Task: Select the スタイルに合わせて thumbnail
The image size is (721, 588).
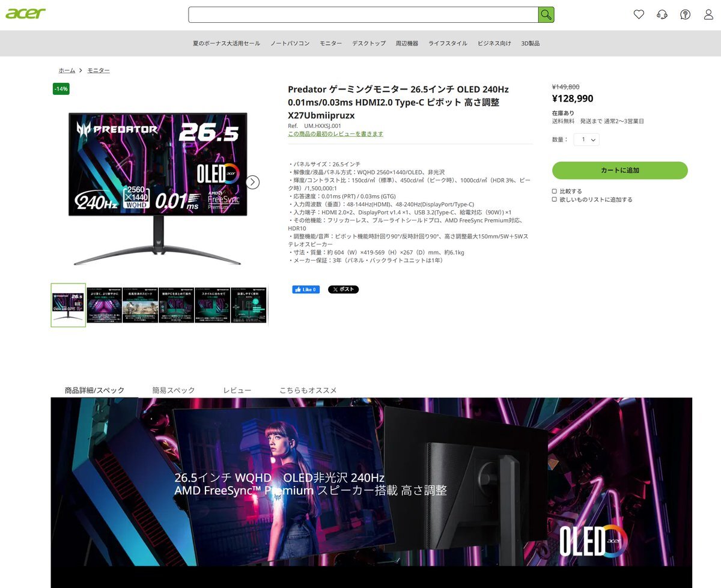Action: click(213, 305)
